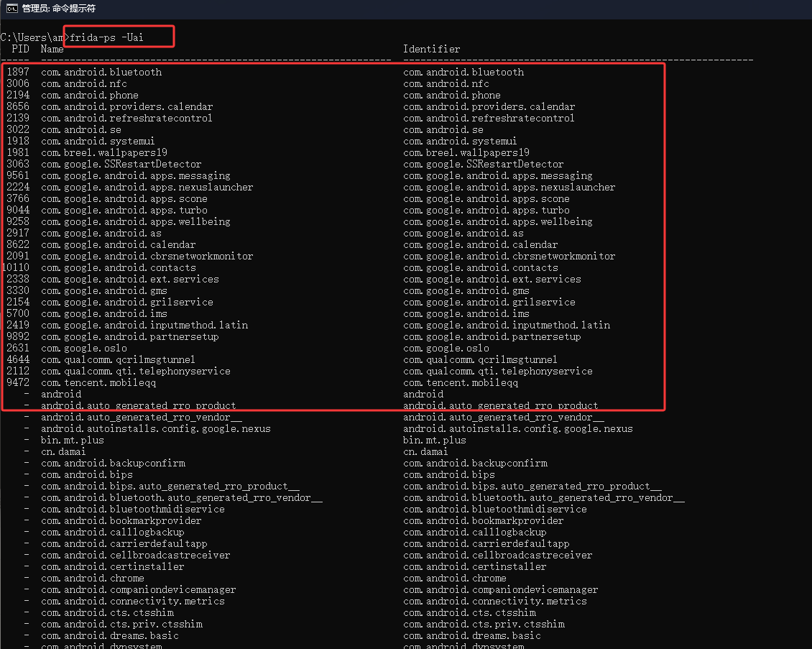Viewport: 812px width, 649px height.
Task: Click com.android.phone in the Name column
Action: (x=90, y=96)
